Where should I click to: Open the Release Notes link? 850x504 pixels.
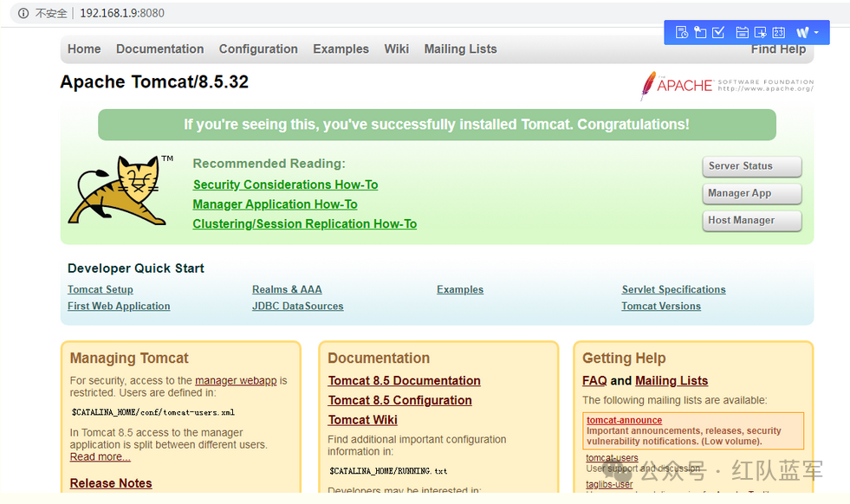click(111, 483)
